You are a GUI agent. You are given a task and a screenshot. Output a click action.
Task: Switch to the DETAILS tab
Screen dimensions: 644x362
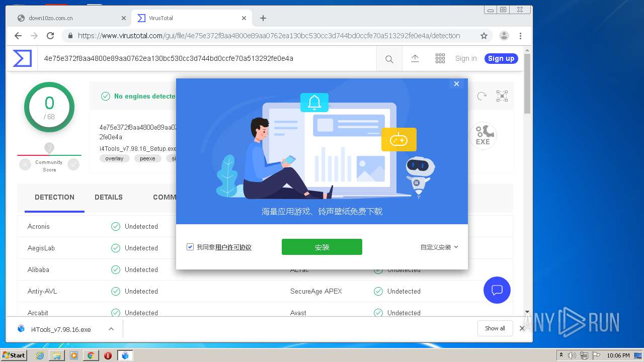pyautogui.click(x=109, y=197)
